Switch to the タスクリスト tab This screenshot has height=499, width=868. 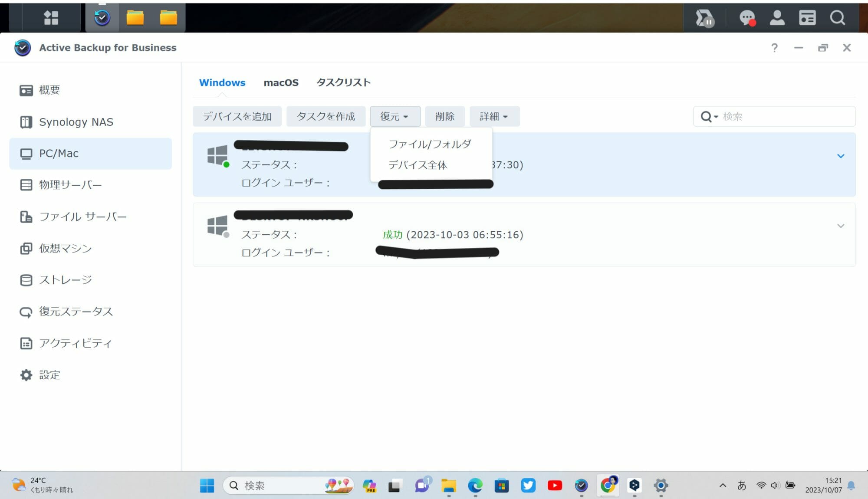click(343, 82)
